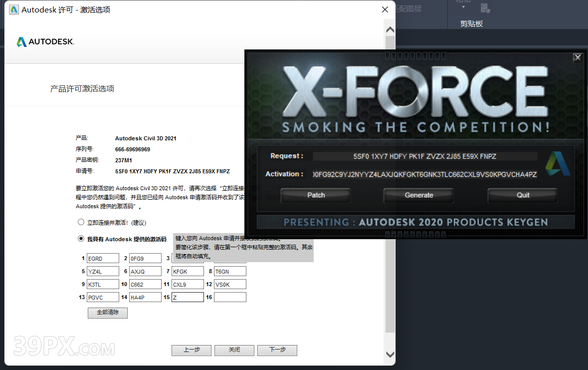Image resolution: width=588 pixels, height=370 pixels.
Task: Click activation code box 6 containing AXJQ
Action: (145, 271)
